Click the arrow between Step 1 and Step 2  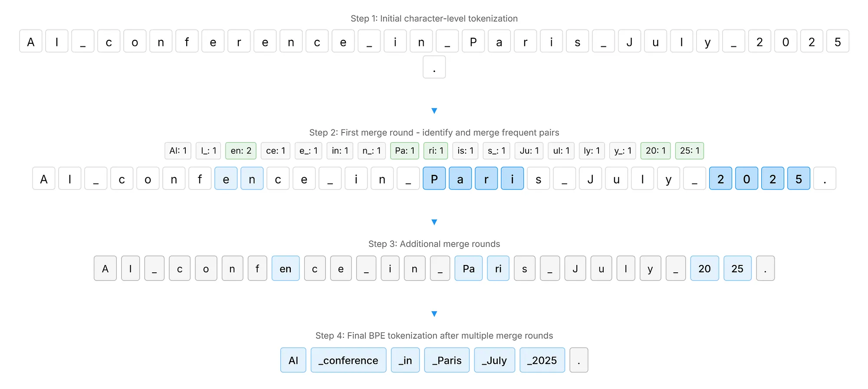(x=434, y=111)
